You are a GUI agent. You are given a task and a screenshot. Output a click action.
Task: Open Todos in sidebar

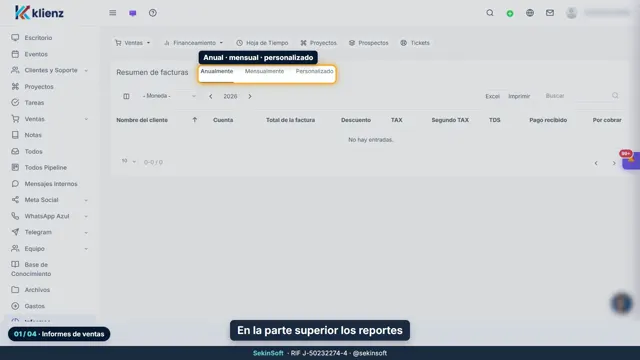[33, 151]
